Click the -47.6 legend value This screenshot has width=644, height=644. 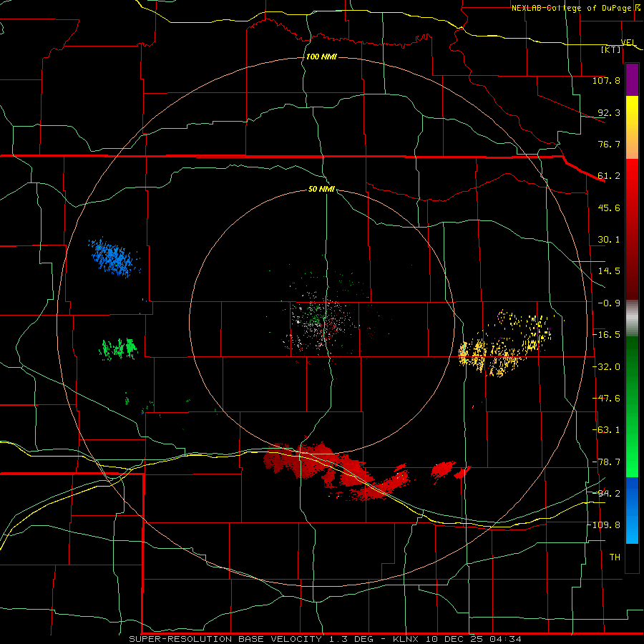pyautogui.click(x=606, y=399)
